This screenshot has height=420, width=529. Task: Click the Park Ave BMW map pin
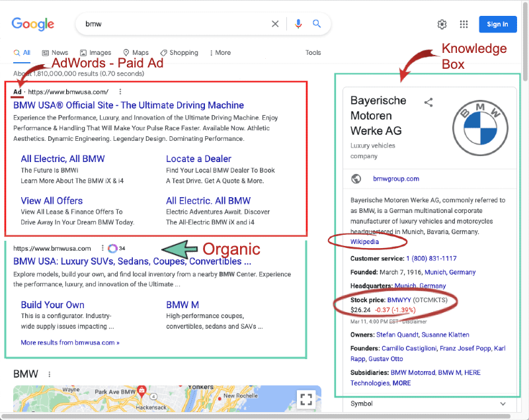(x=142, y=390)
